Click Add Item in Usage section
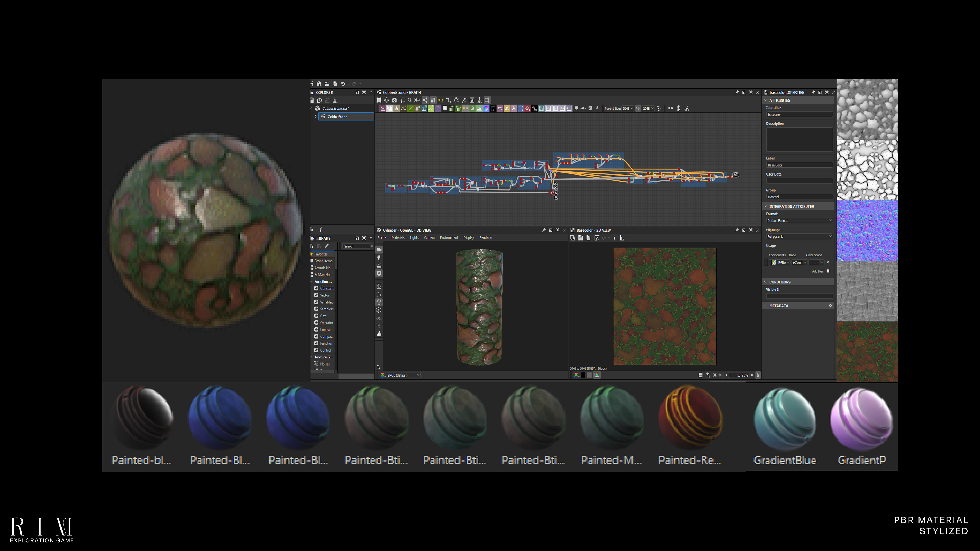980x551 pixels. [x=820, y=271]
